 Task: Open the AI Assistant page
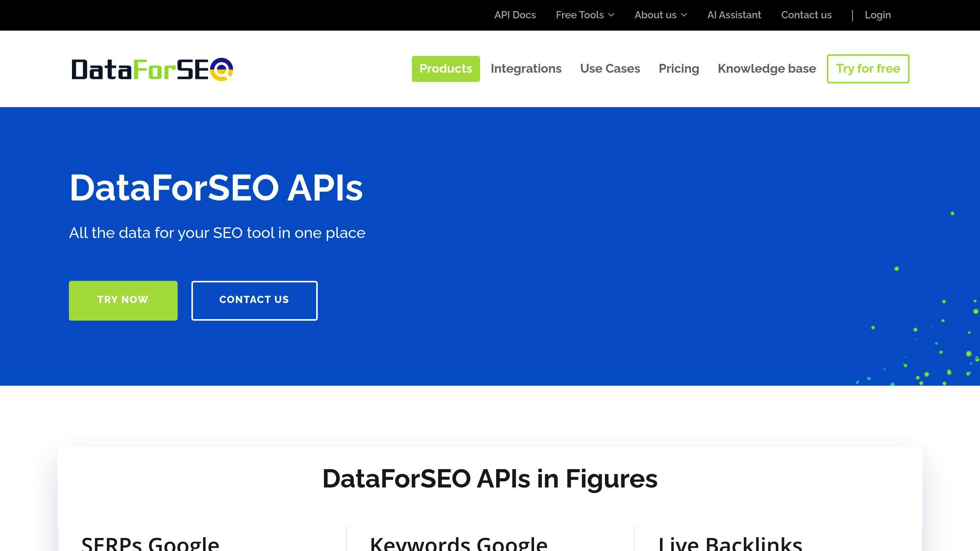tap(734, 15)
